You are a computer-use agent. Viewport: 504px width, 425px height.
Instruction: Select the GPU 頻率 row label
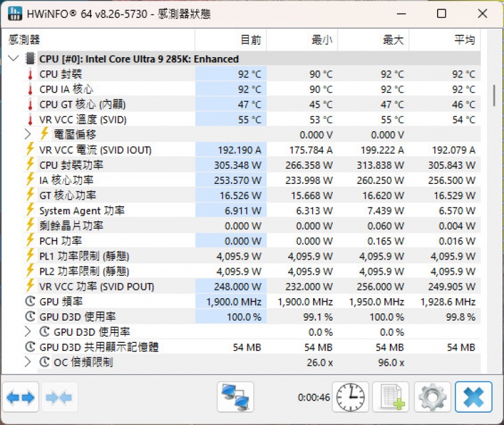coord(61,302)
